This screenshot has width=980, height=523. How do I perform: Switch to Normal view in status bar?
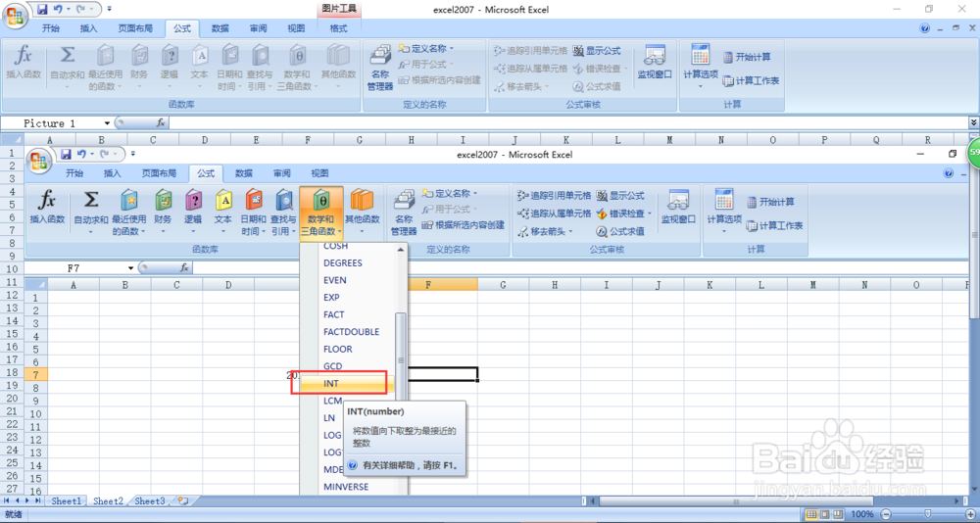pos(811,514)
